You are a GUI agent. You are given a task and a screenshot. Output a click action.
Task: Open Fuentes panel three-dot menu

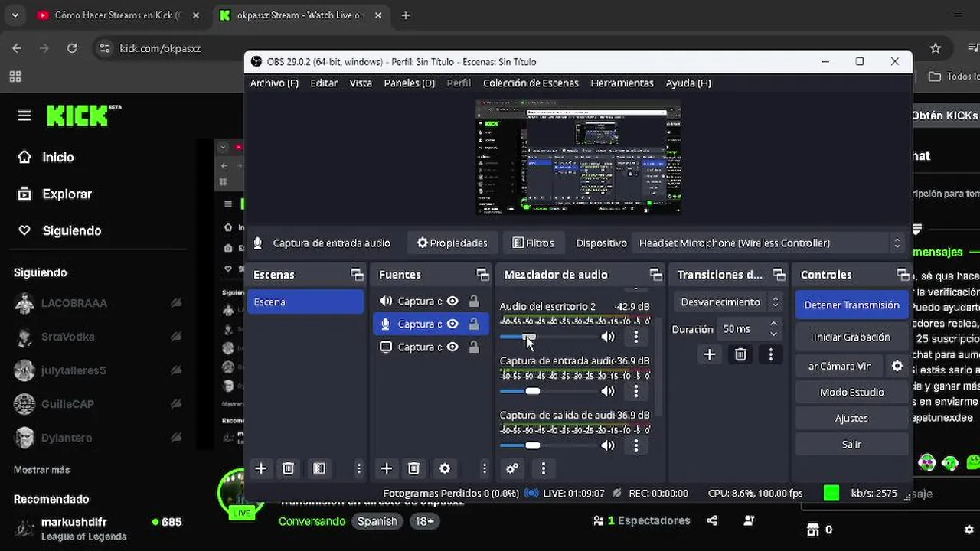[484, 468]
